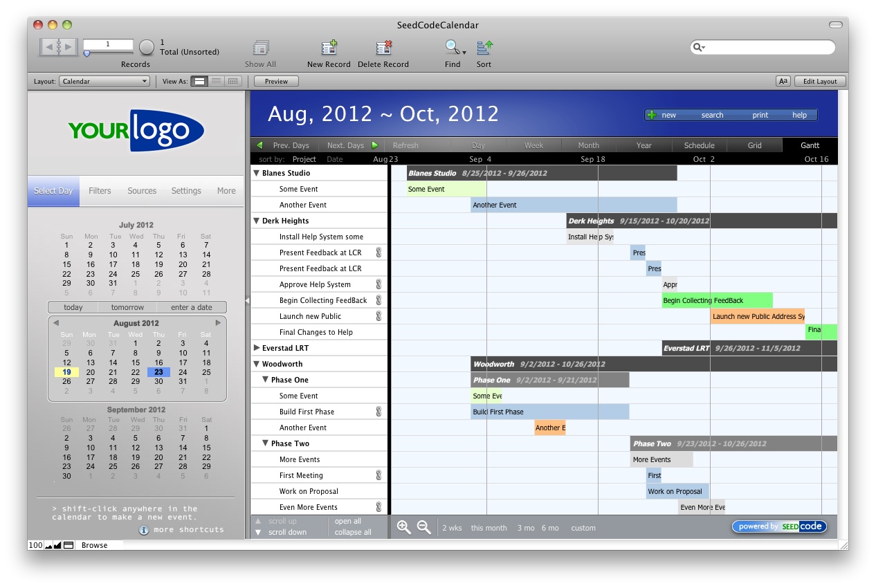Click the Work on Proposal Gantt bar

pyautogui.click(x=678, y=491)
